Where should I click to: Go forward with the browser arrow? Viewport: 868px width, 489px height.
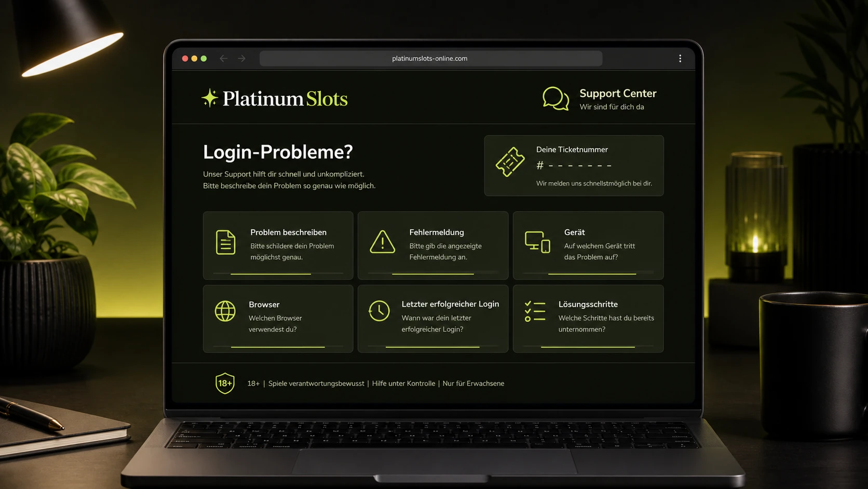click(242, 59)
